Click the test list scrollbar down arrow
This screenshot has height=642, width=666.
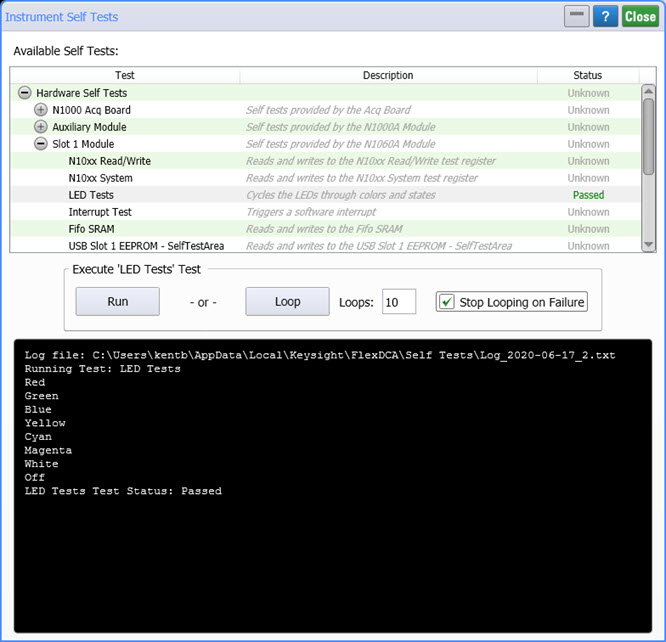pos(648,244)
